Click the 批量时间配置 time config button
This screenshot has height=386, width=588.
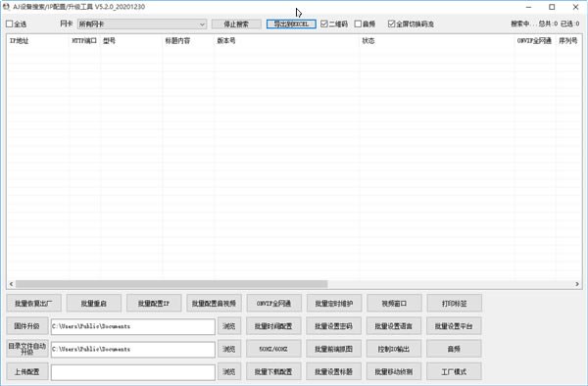coord(273,326)
